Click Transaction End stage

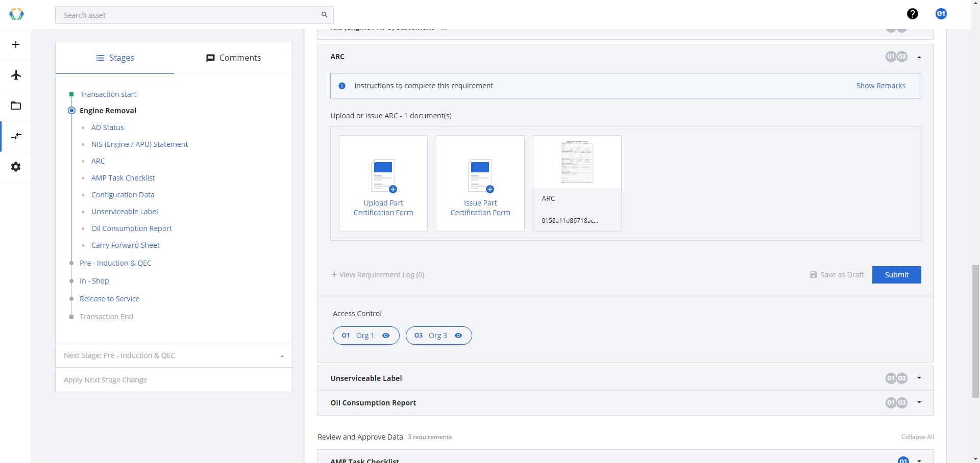106,317
